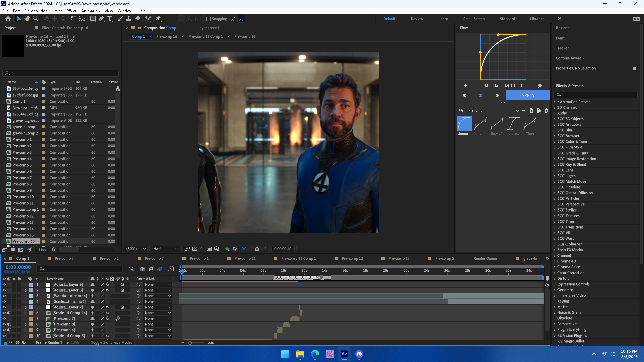Open Pre-comp 16 in viewer breadcrumb
644x362 pixels.
166,37
